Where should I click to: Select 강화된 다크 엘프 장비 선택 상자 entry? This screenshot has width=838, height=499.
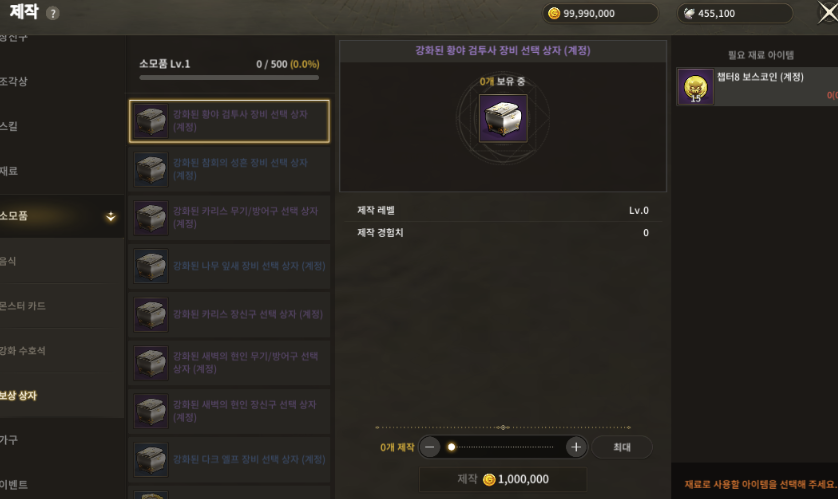[x=229, y=459]
